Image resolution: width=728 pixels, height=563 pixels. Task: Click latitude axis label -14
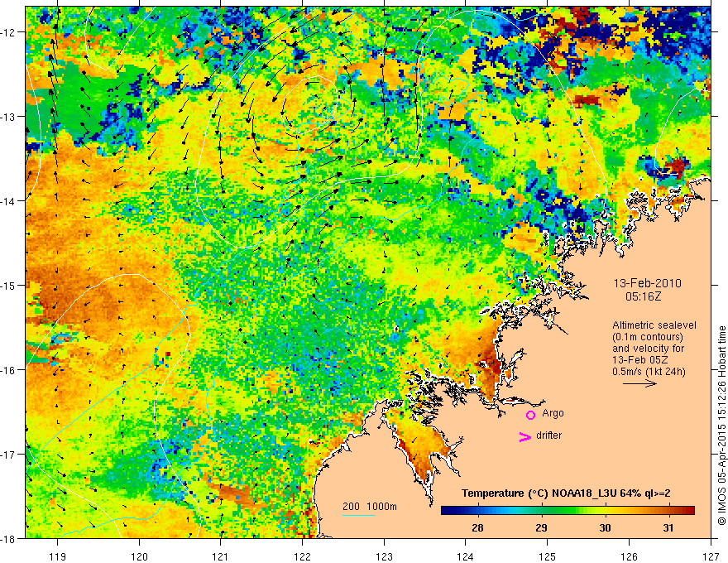(7, 200)
